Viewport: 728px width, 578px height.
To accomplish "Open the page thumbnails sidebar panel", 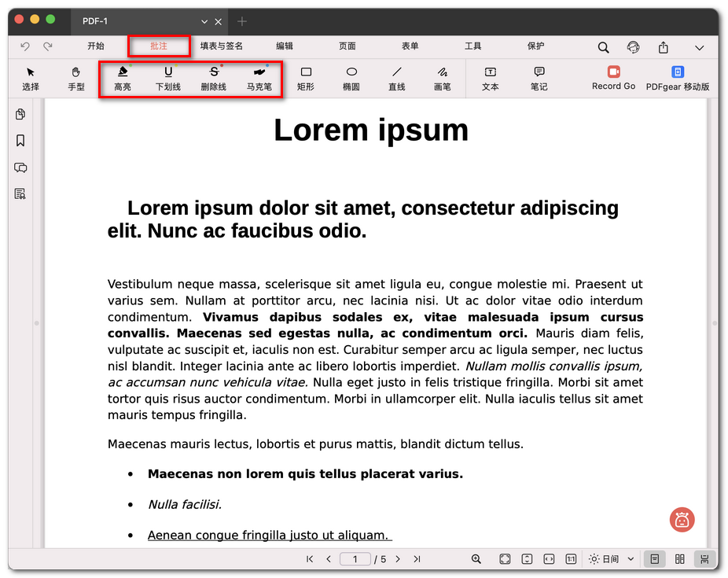I will tap(20, 114).
